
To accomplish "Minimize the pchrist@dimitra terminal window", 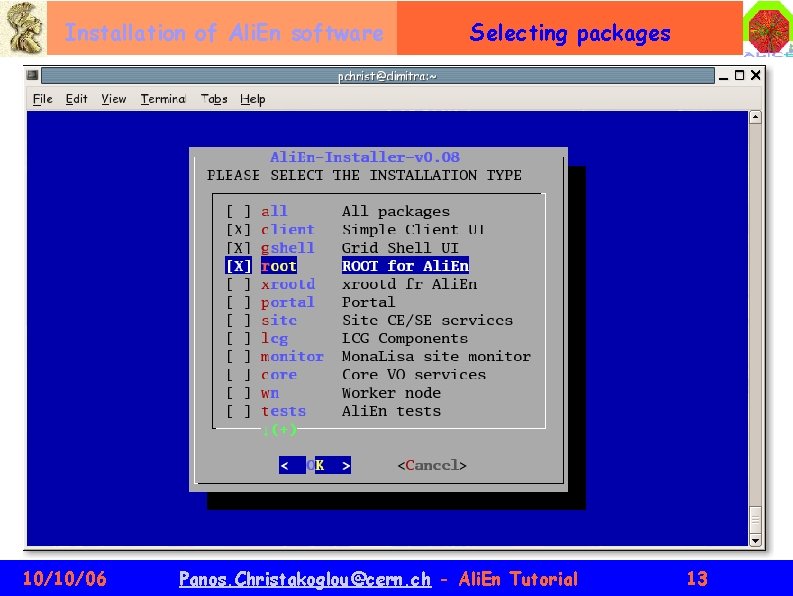I will click(x=724, y=76).
